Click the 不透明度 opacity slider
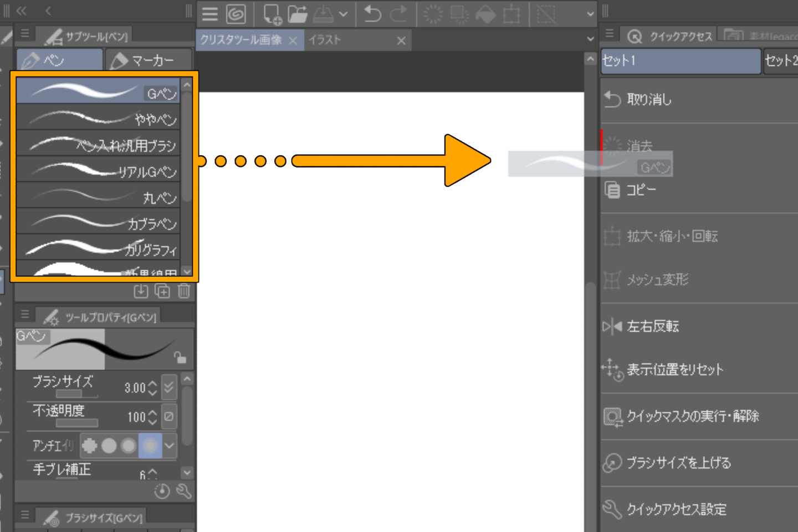Viewport: 798px width, 532px height. click(77, 423)
